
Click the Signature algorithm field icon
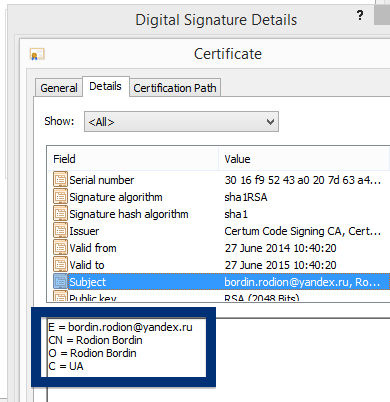pos(60,197)
